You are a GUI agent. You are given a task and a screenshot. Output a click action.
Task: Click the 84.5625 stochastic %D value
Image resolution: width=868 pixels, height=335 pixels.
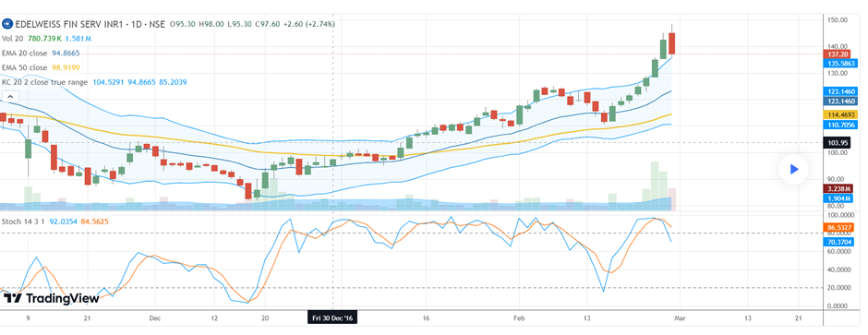pyautogui.click(x=94, y=221)
